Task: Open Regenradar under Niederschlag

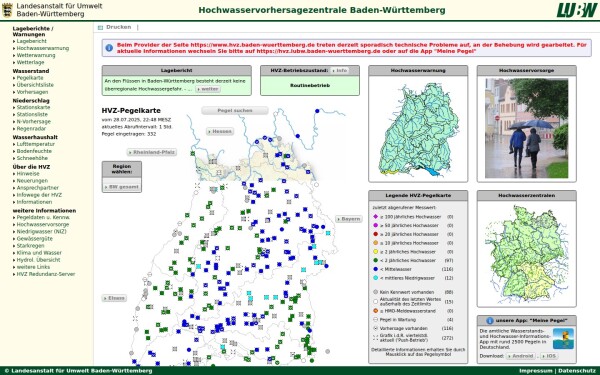Action: click(x=31, y=129)
